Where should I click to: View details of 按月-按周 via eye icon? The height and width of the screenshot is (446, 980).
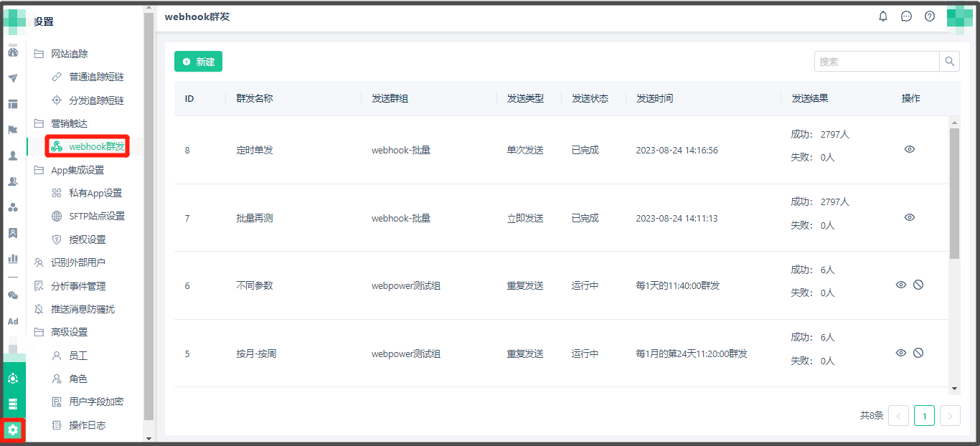coord(901,353)
